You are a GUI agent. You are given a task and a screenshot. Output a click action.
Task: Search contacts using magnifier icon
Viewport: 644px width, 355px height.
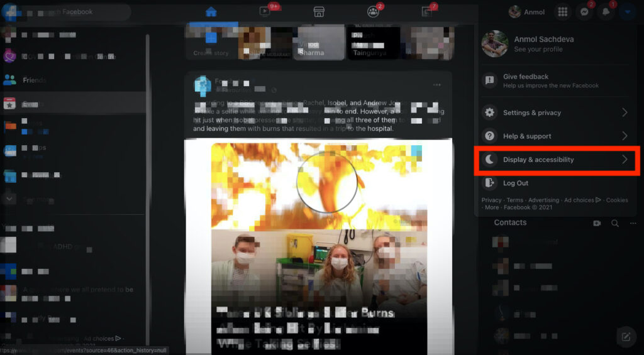click(x=615, y=223)
